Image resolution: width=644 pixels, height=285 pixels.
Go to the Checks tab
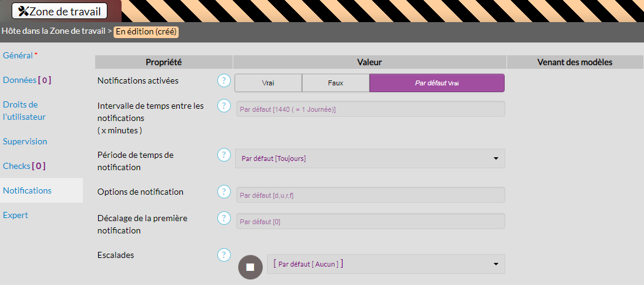pyautogui.click(x=24, y=166)
